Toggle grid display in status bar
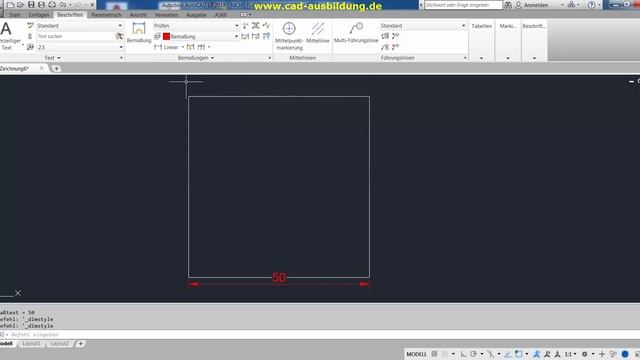 434,354
